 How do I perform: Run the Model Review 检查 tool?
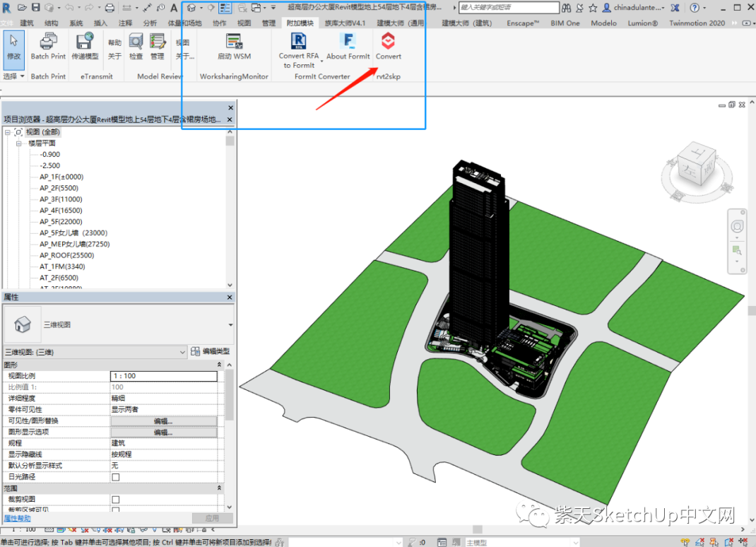[x=136, y=44]
